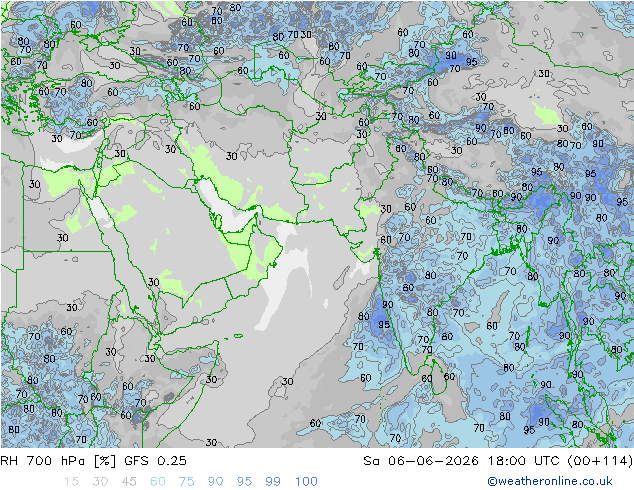This screenshot has width=634, height=490.
Task: Click the "(00+114)" forecast offset text
Action: pyautogui.click(x=600, y=461)
